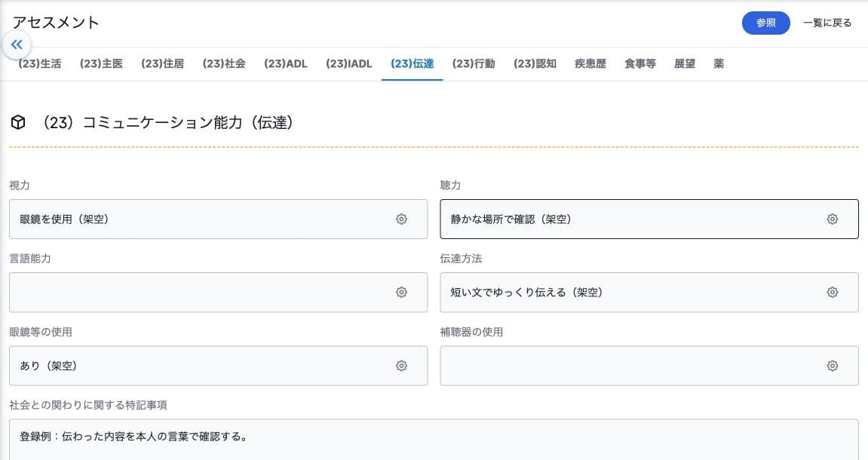Click the 補聴器の使用 field label

coord(471,332)
